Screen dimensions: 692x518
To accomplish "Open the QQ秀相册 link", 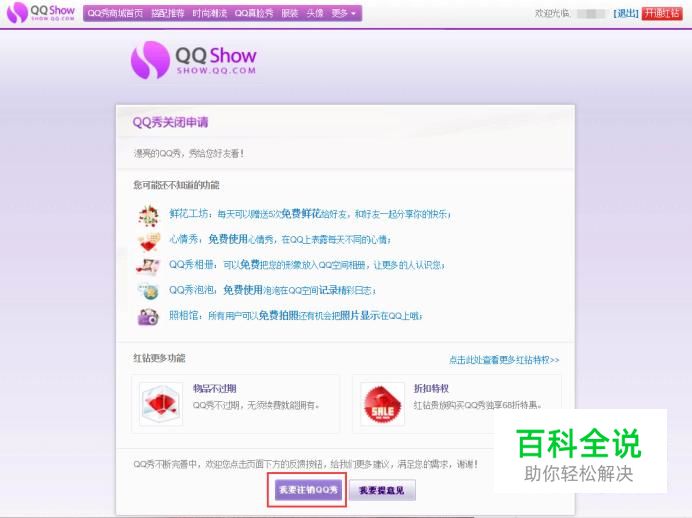I will pos(192,265).
